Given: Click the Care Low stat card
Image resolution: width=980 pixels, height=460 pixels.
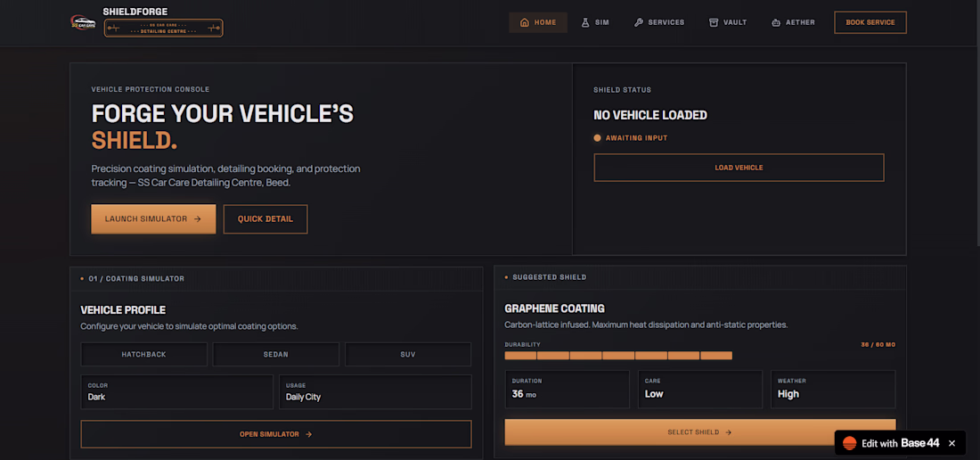Looking at the screenshot, I should click(x=700, y=389).
